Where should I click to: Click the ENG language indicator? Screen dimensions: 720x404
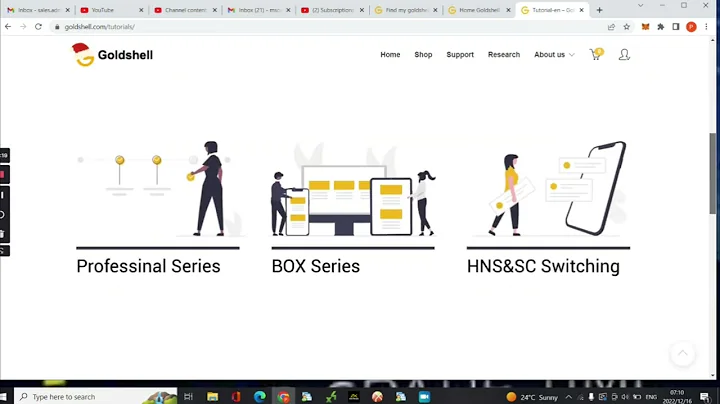pyautogui.click(x=651, y=397)
